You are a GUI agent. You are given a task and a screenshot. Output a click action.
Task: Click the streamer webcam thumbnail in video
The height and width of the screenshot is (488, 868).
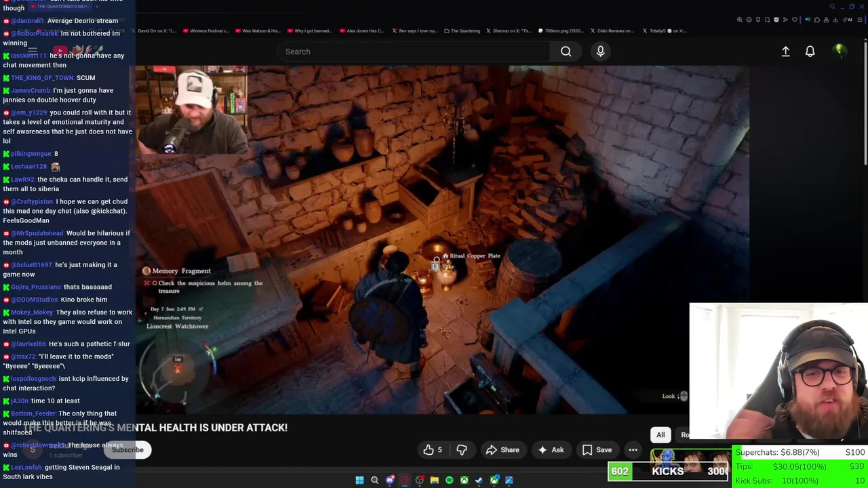click(x=191, y=110)
